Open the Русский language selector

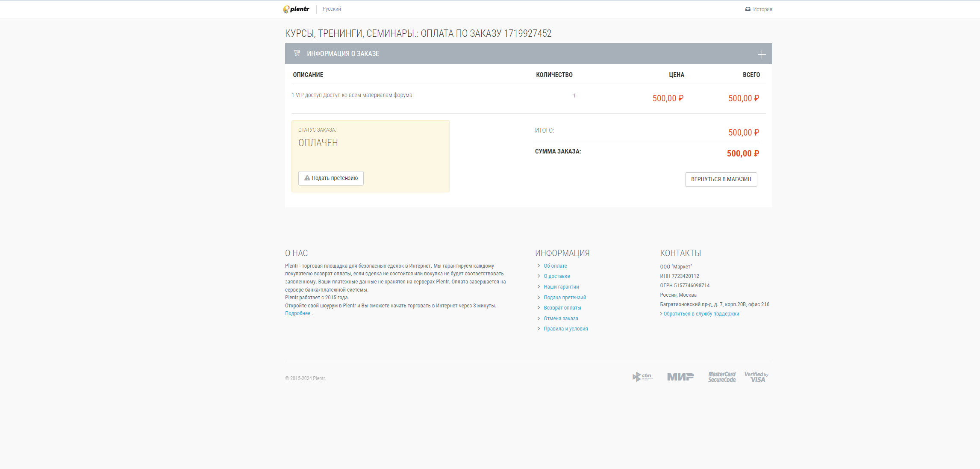(332, 9)
